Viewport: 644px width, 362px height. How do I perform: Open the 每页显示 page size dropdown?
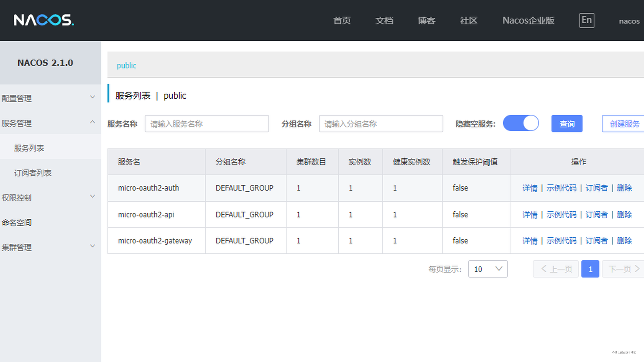(x=488, y=269)
